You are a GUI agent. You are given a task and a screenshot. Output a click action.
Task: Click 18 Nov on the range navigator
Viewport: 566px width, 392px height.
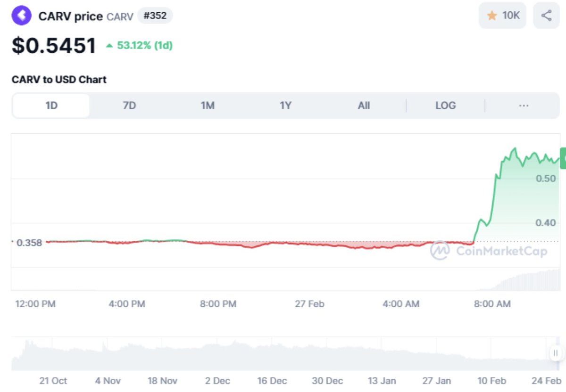[x=162, y=381]
